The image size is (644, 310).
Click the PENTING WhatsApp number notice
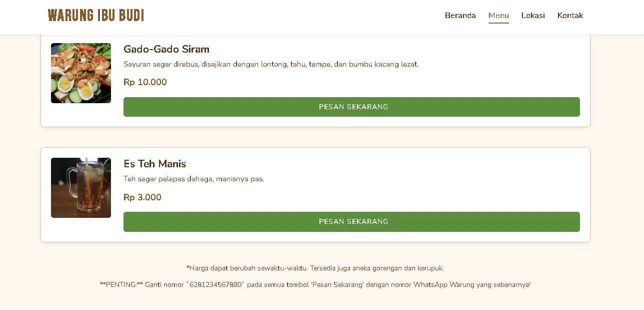pos(315,284)
